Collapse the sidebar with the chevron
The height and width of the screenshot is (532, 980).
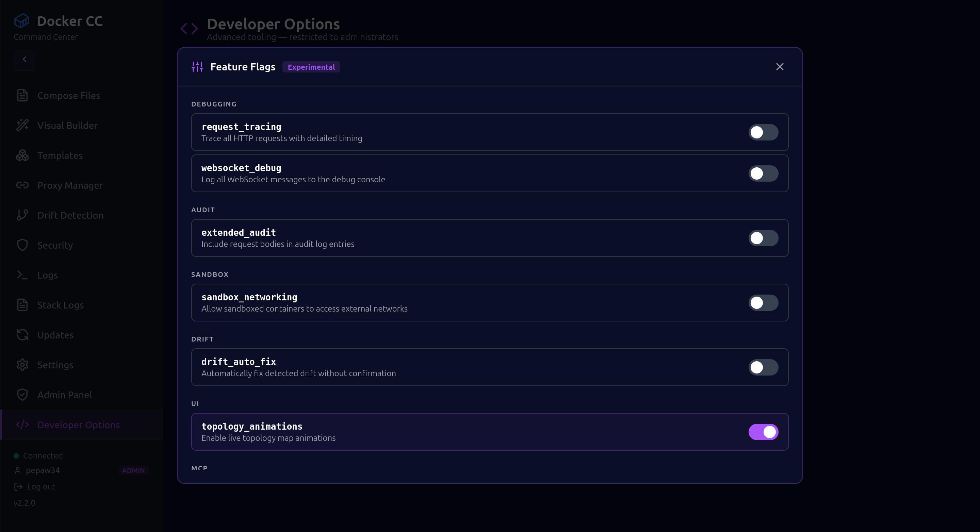24,59
